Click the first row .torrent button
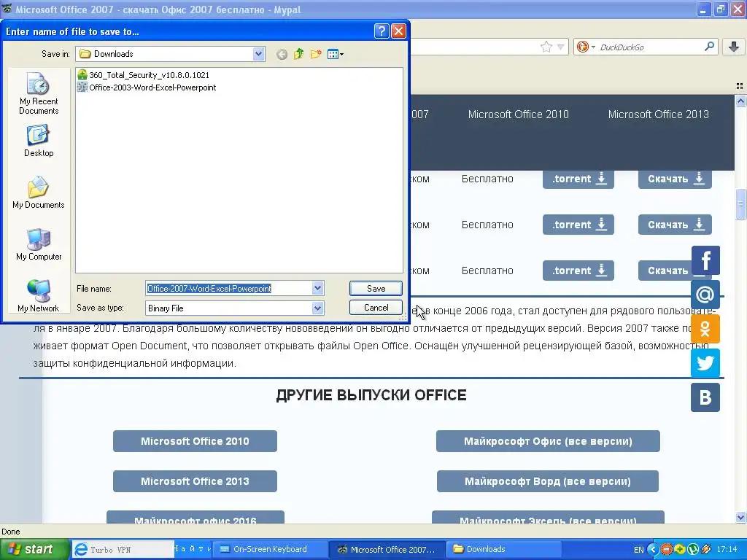The width and height of the screenshot is (747, 560). tap(578, 179)
